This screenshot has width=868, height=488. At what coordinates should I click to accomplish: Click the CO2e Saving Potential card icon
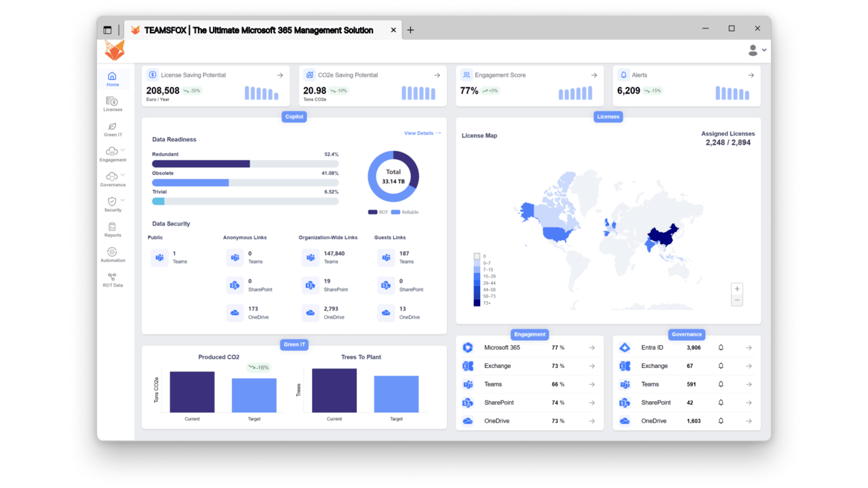tap(309, 75)
